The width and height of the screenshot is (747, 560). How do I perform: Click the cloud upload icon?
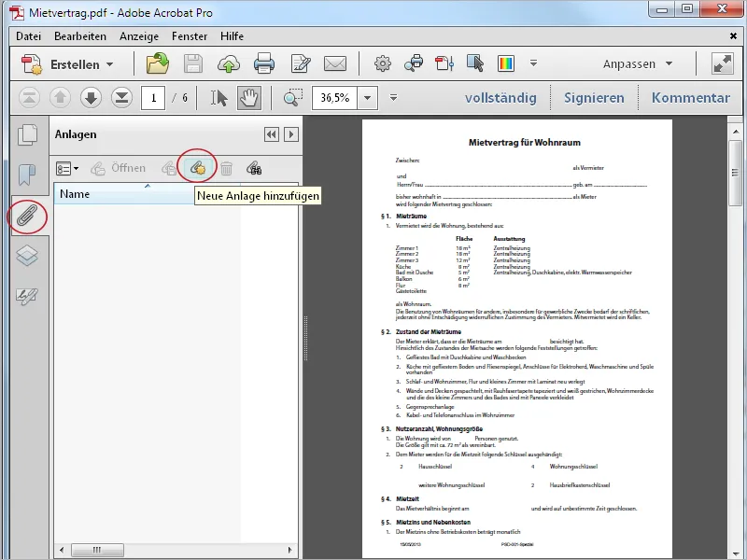pos(229,63)
